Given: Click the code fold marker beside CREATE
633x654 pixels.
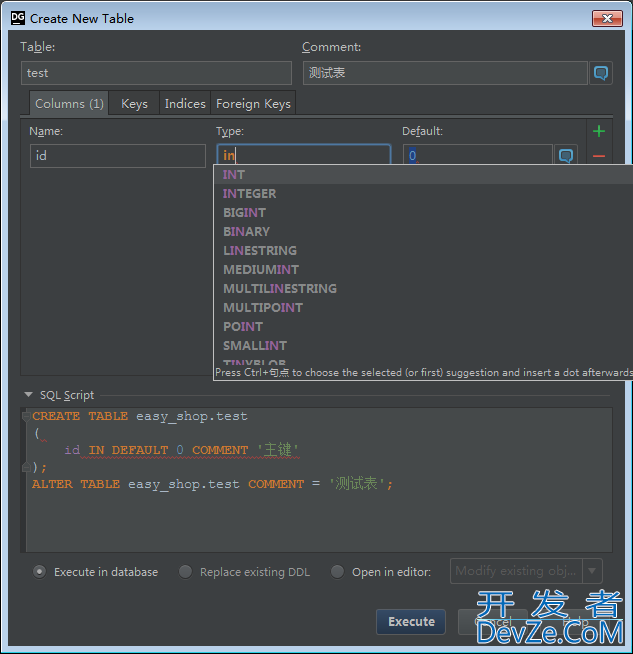Looking at the screenshot, I should coord(26,416).
